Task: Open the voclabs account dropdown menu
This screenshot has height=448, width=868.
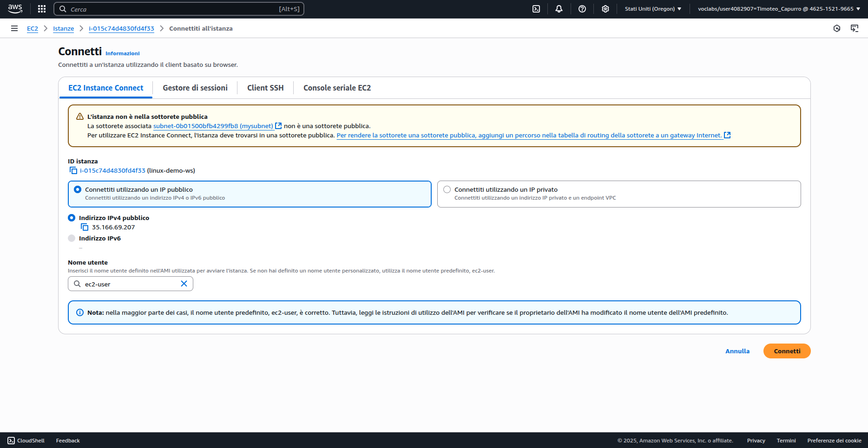Action: pyautogui.click(x=779, y=9)
